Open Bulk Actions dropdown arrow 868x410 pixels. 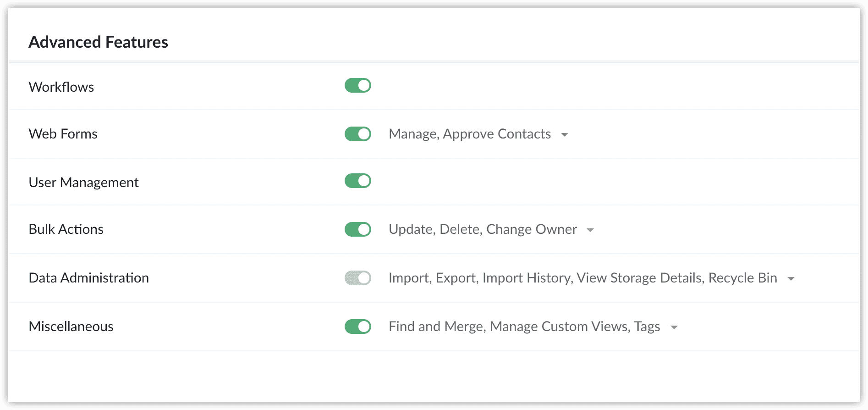click(590, 230)
